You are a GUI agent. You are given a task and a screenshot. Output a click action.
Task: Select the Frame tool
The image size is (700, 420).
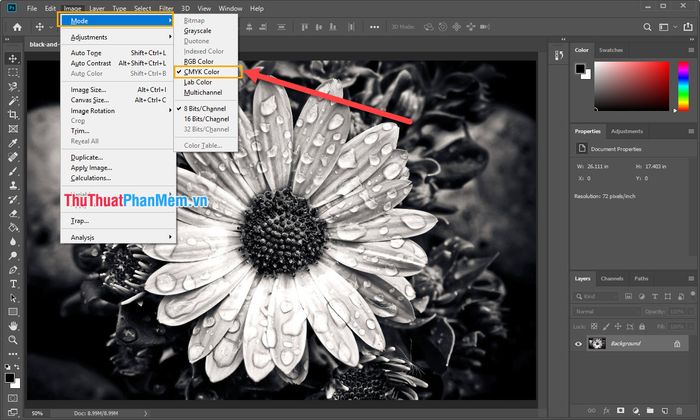[13, 129]
